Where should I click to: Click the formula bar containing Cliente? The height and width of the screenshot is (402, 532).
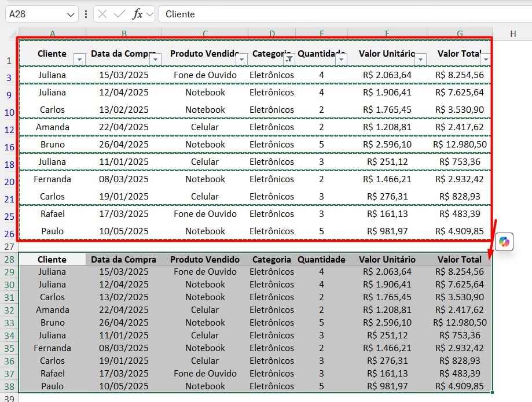[x=344, y=14]
